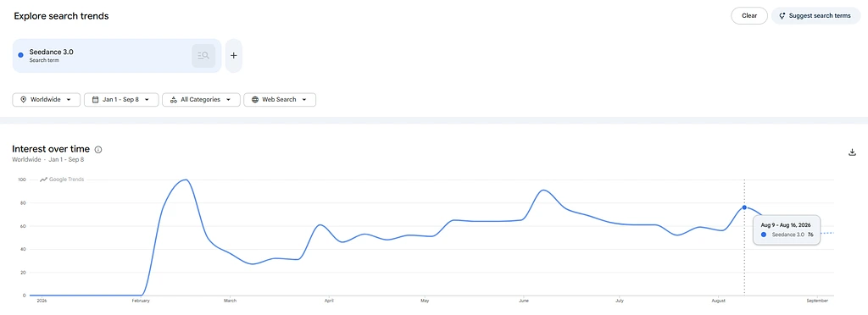The width and height of the screenshot is (868, 315).
Task: Click the globe icon in Web Search filter
Action: [254, 99]
